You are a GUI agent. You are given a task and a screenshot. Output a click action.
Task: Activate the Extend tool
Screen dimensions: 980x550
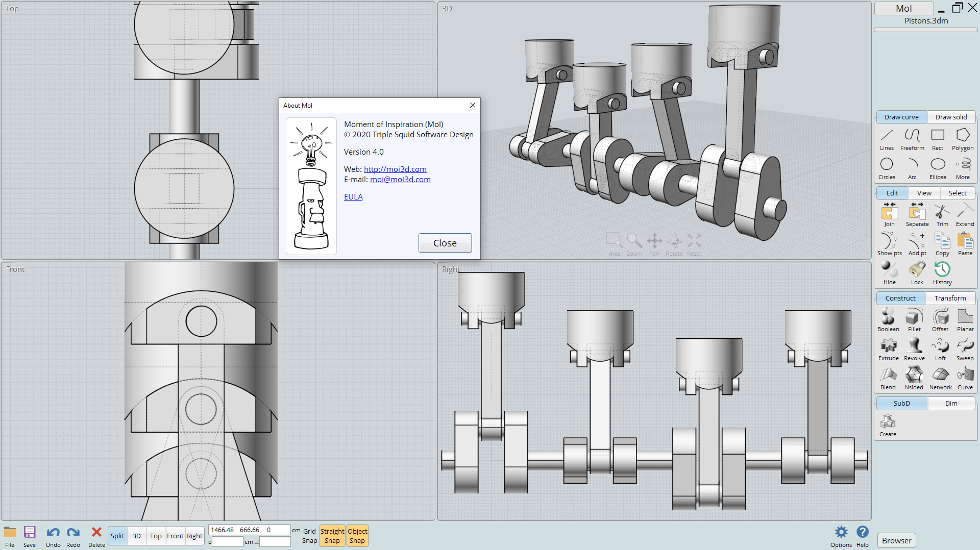[965, 215]
